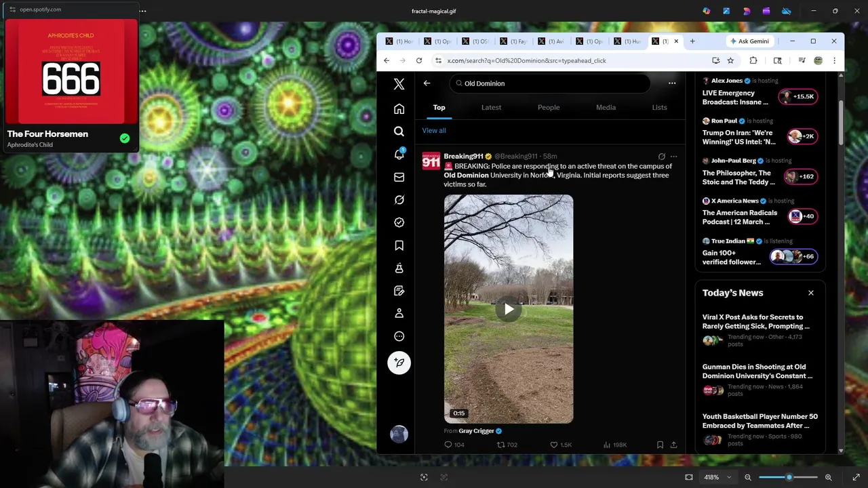Open a new browser tab
The image size is (868, 488).
point(692,41)
